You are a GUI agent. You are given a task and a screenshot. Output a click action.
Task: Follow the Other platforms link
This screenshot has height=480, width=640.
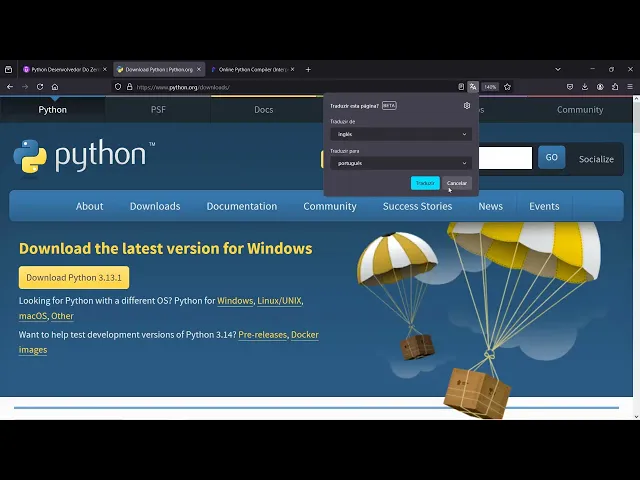tap(62, 316)
